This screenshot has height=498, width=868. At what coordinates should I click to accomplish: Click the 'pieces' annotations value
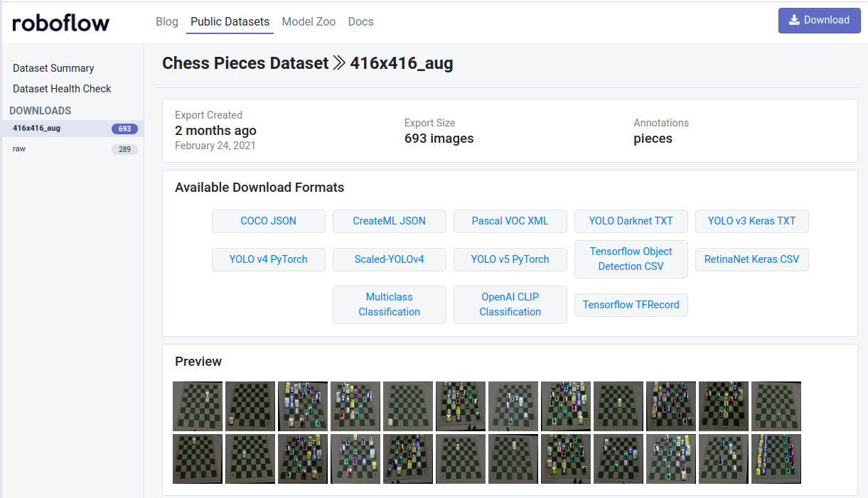tap(653, 139)
